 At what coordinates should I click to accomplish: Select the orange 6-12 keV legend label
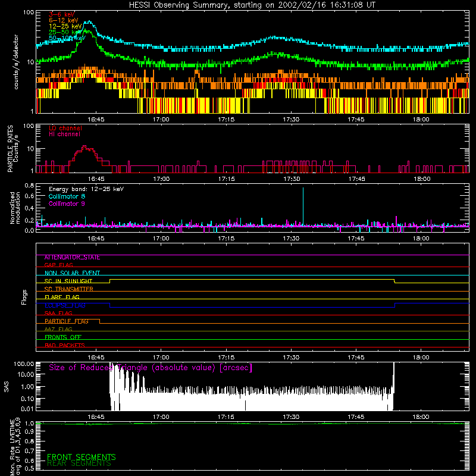(64, 20)
